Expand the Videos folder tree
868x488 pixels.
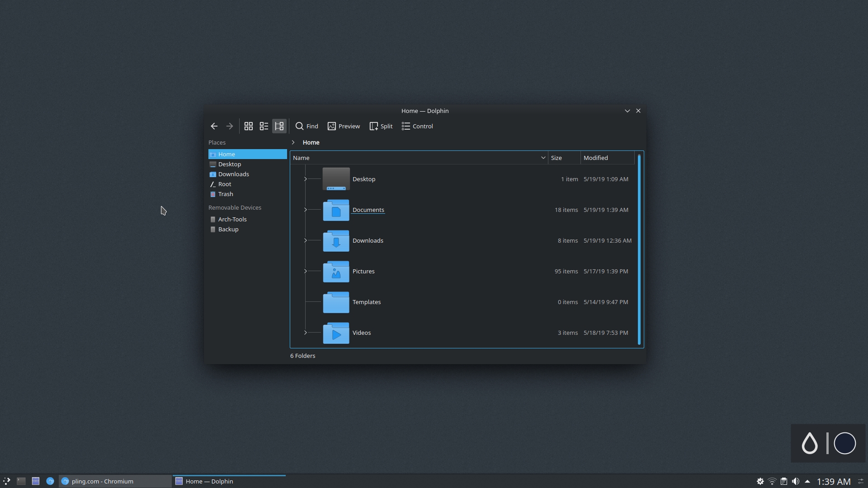coord(306,333)
